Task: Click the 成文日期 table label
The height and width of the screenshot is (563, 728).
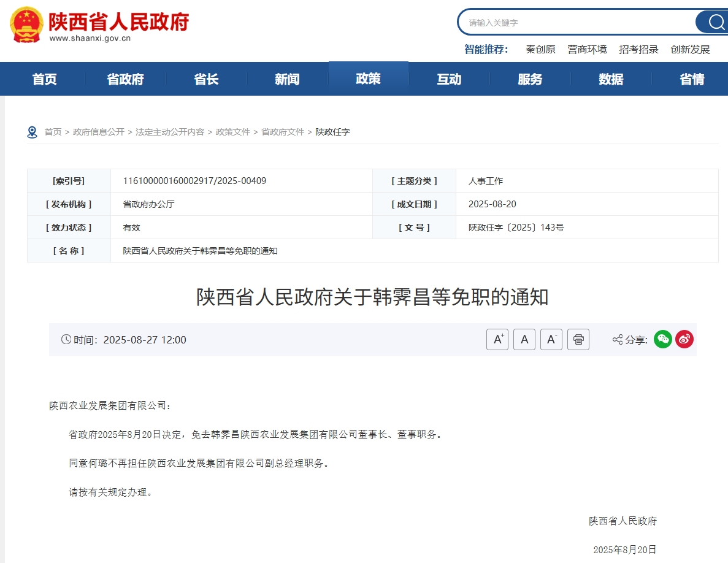Action: [414, 204]
